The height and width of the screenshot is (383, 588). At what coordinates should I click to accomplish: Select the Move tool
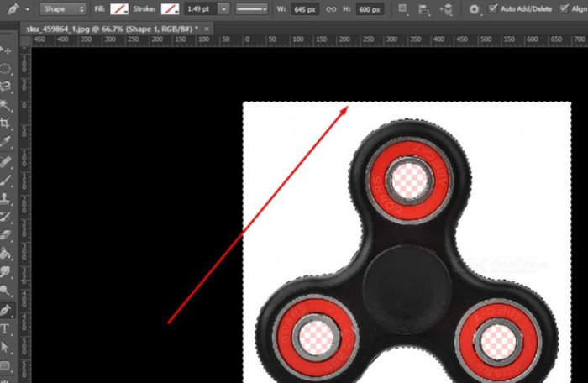[6, 50]
